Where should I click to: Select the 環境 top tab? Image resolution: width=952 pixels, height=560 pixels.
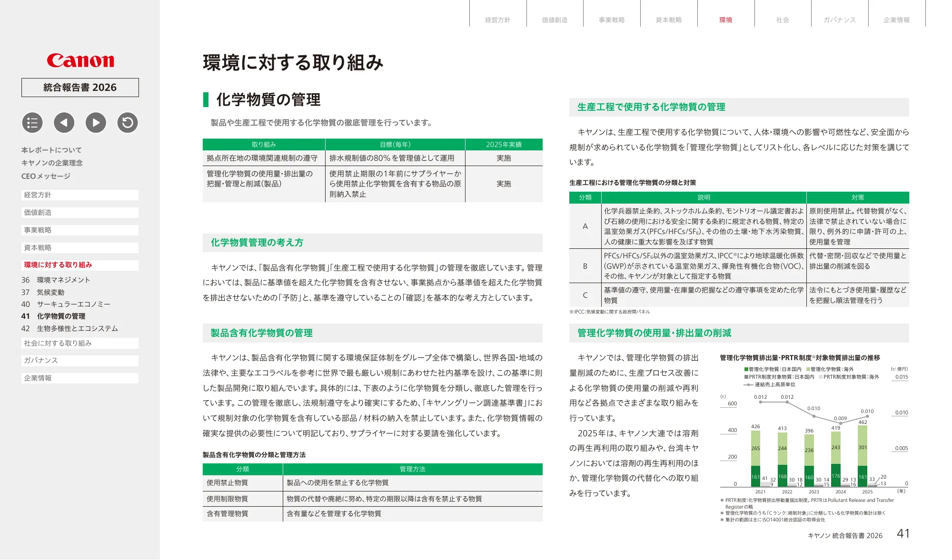pyautogui.click(x=726, y=20)
